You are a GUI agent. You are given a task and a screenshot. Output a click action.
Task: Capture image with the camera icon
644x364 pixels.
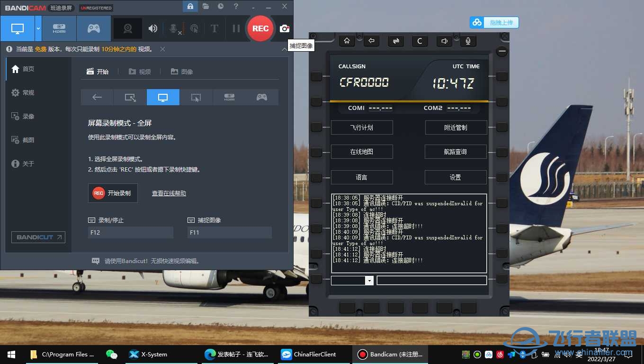pos(284,28)
